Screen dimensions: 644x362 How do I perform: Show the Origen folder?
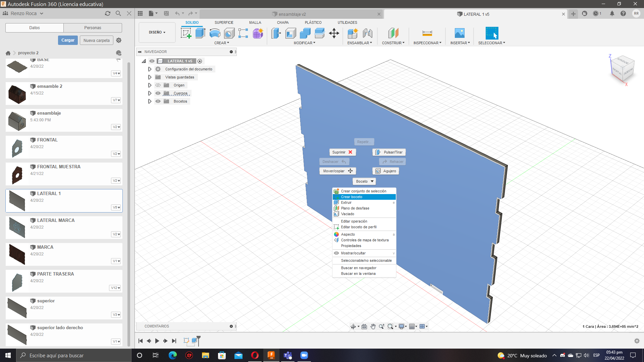click(x=158, y=85)
